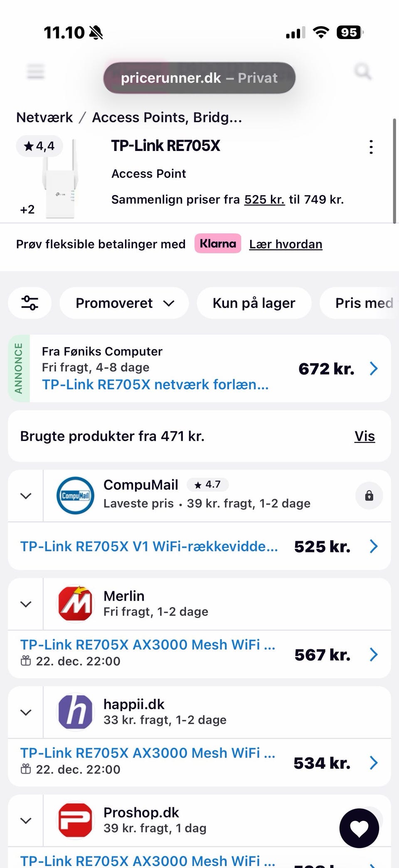This screenshot has width=399, height=868.
Task: Tap the Proshop.dk store logo
Action: [75, 820]
